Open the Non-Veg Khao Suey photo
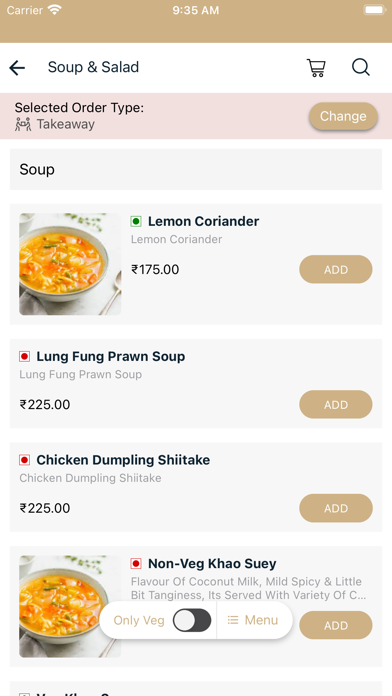 (70, 606)
